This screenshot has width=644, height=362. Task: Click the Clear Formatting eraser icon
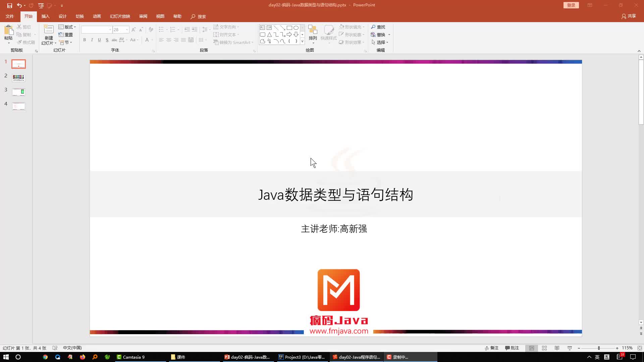[x=151, y=29]
